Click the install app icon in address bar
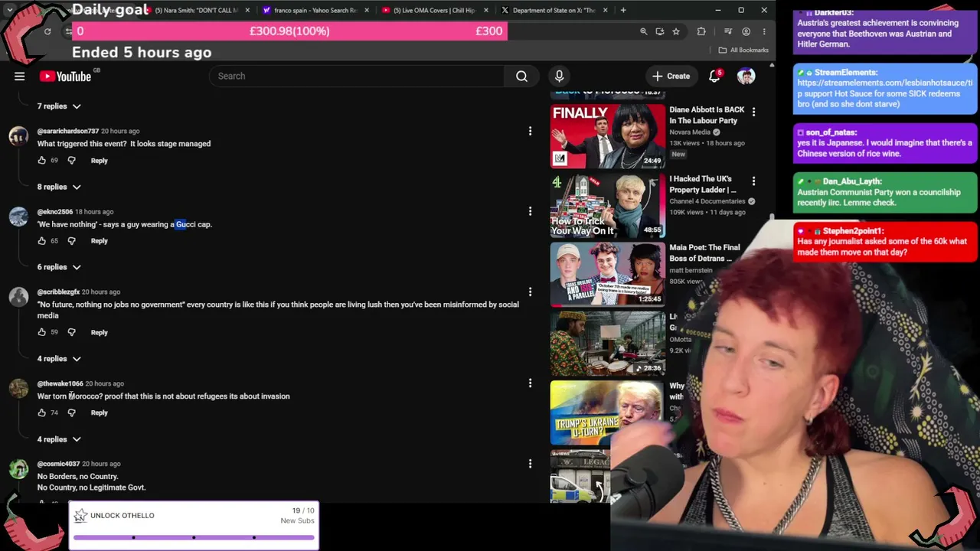The width and height of the screenshot is (980, 551). 659,31
